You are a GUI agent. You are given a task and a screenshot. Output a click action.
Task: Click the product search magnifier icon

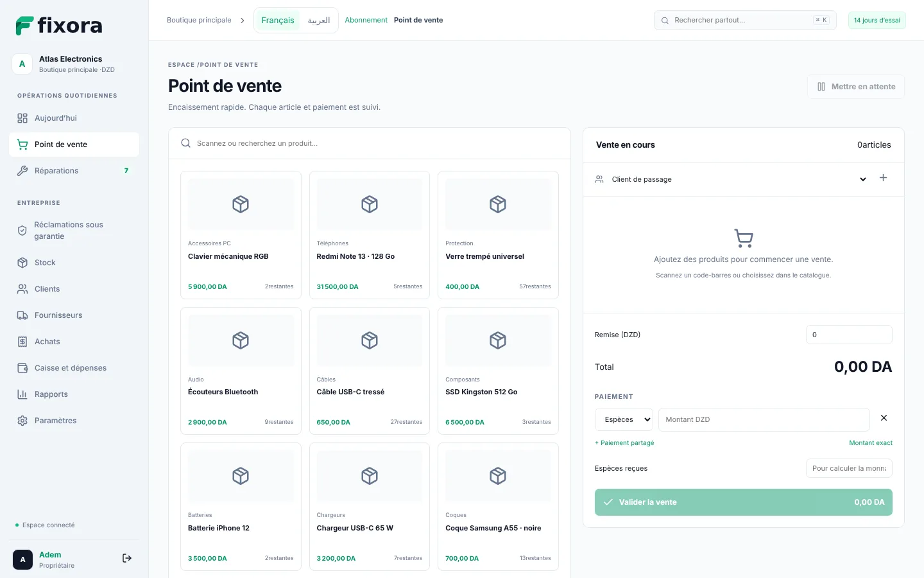coord(185,143)
